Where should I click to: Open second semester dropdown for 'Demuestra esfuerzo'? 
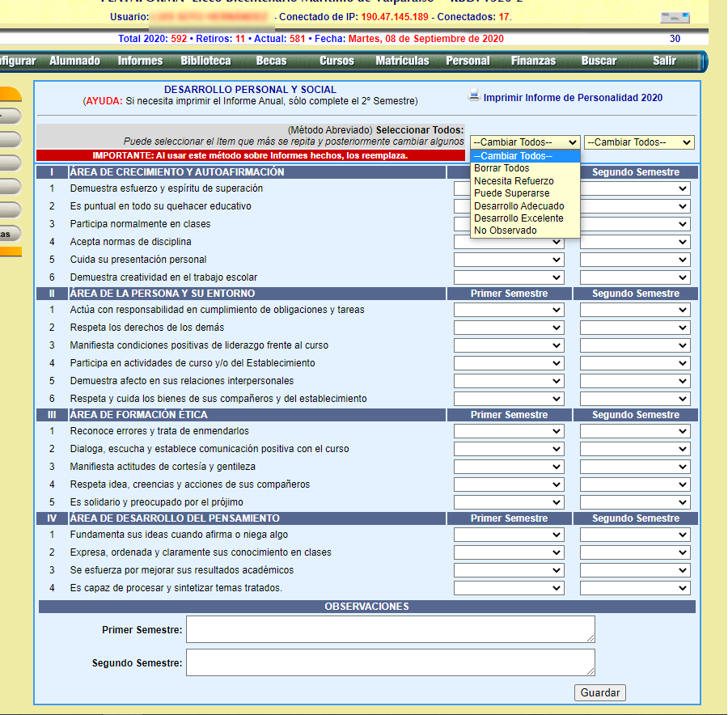coord(635,188)
